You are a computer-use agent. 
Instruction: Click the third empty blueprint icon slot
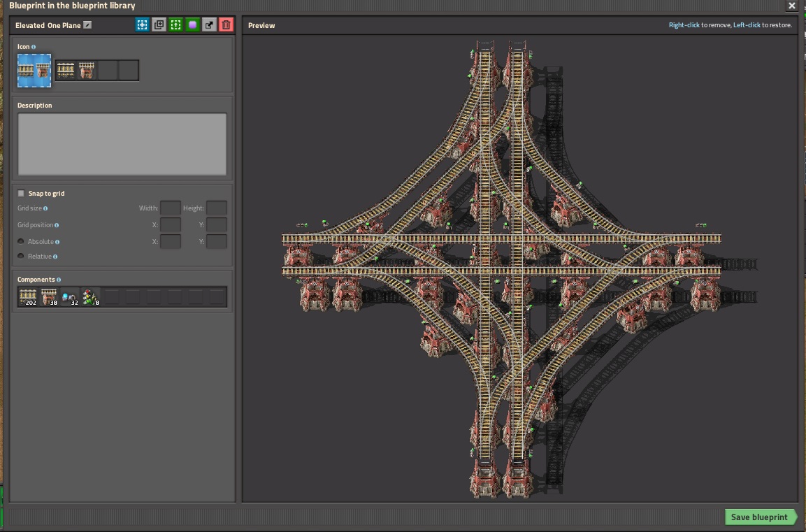tap(108, 71)
